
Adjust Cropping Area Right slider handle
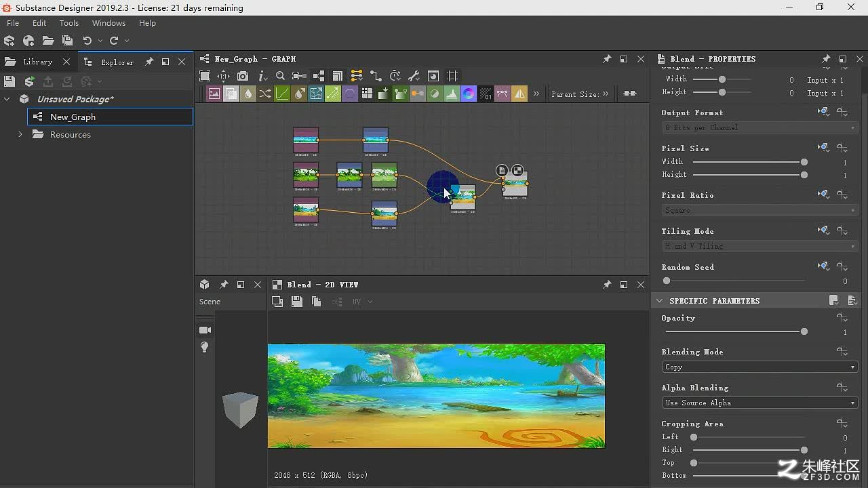click(x=804, y=450)
